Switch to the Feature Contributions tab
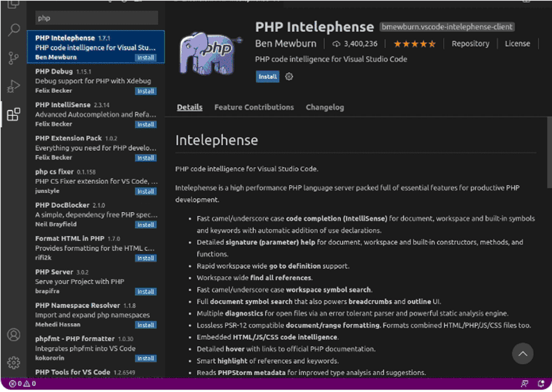This screenshot has width=552, height=392. pos(254,107)
